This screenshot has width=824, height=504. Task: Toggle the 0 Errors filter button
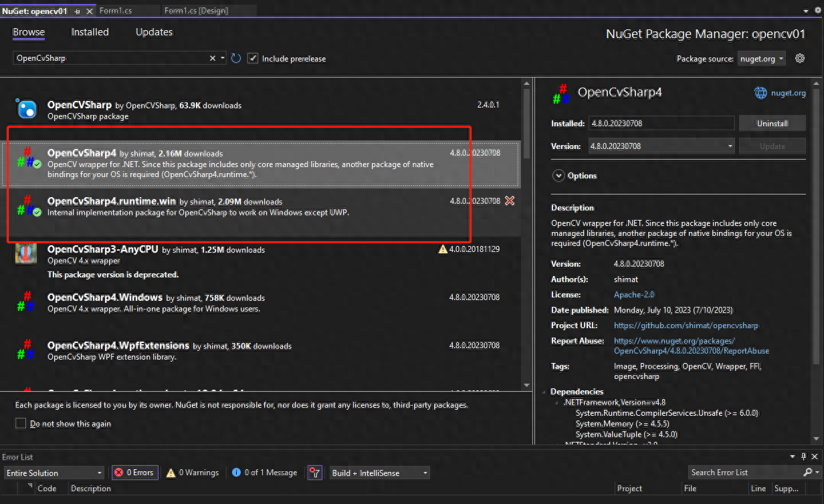[x=134, y=473]
